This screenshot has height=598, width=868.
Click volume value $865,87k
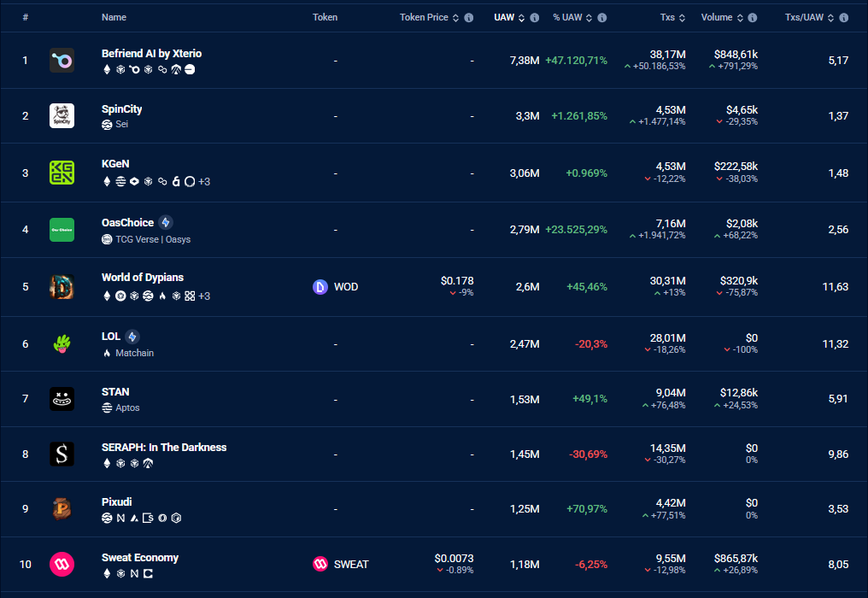tap(736, 558)
